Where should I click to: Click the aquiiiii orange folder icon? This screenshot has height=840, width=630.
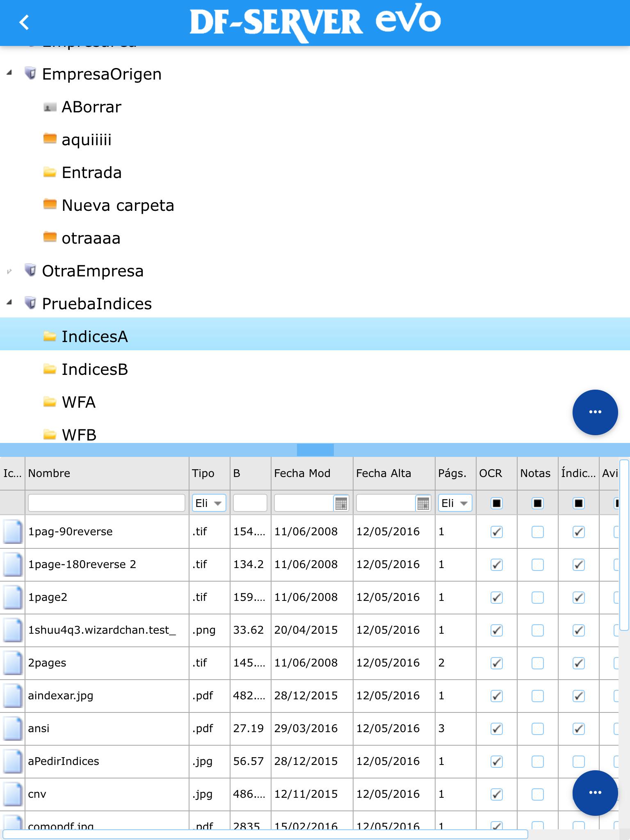click(x=50, y=139)
